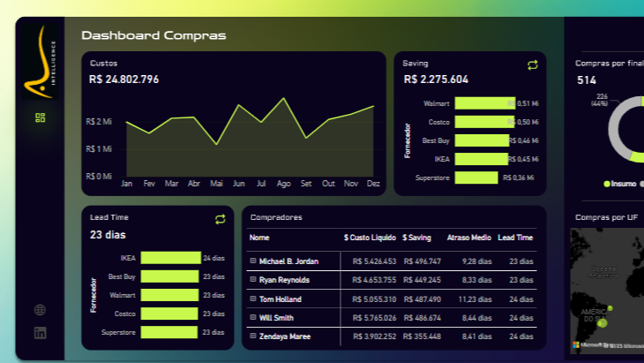
Task: Expand the Ryan Reynolds row
Action: pyautogui.click(x=253, y=280)
